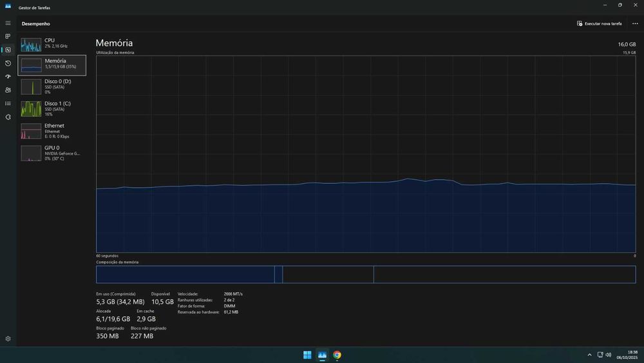
Task: Click the Task Manager title bar icon
Action: point(8,6)
